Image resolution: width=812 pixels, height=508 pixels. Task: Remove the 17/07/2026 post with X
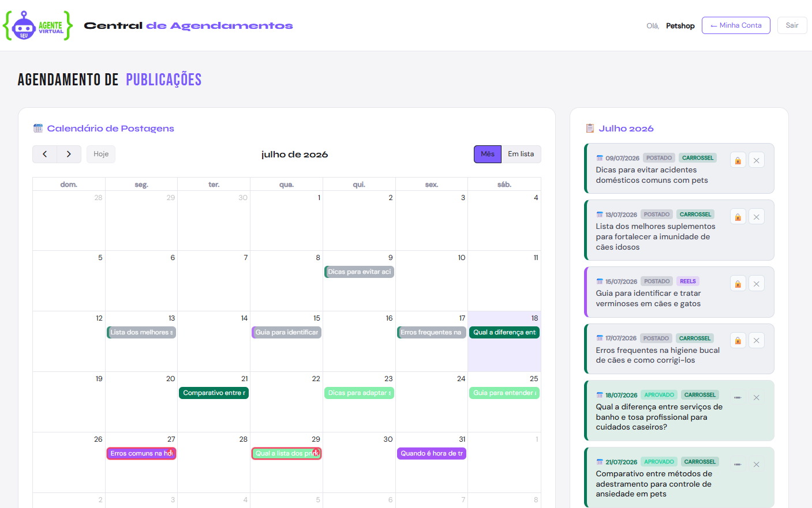coord(756,341)
